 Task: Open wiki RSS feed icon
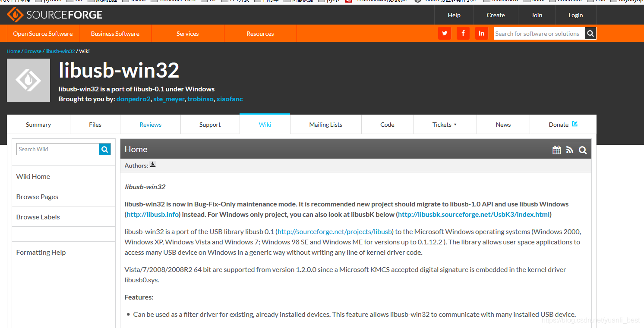click(x=570, y=150)
